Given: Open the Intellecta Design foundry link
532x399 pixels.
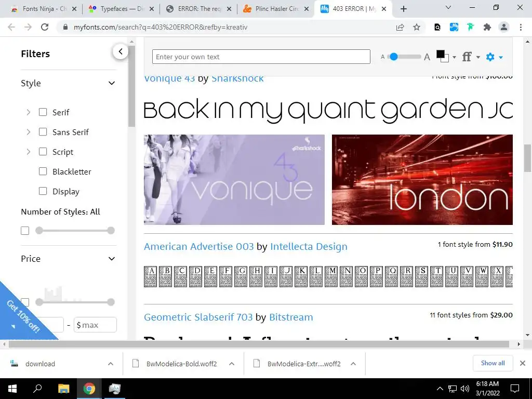Looking at the screenshot, I should click(x=309, y=247).
